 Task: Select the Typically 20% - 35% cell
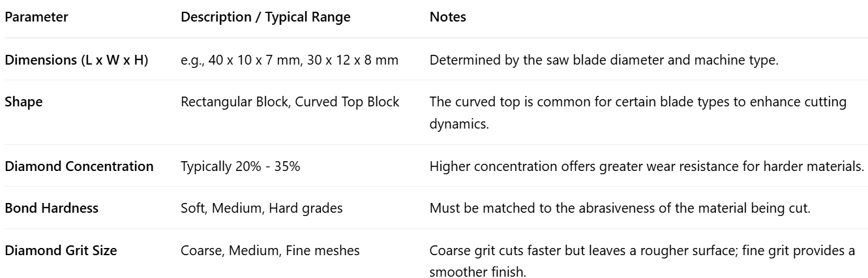point(240,166)
